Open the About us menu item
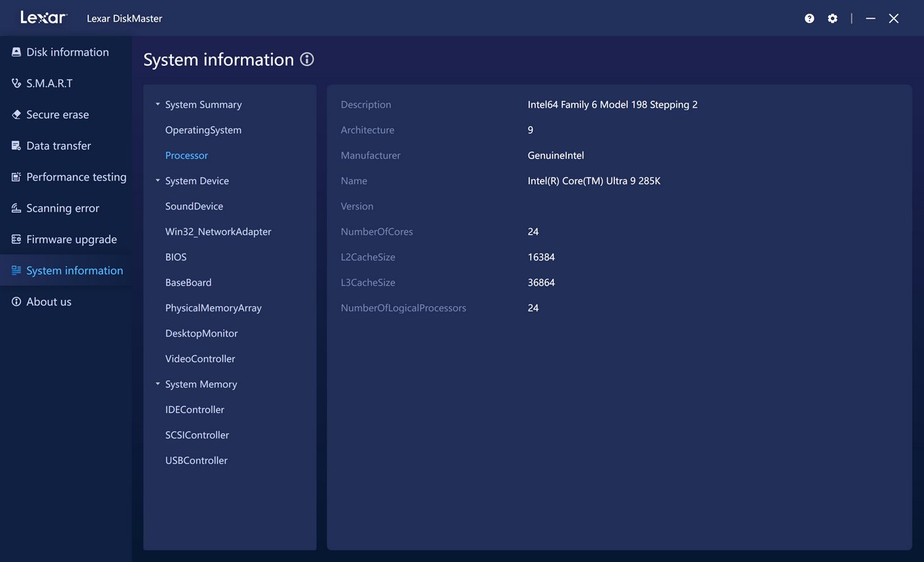Image resolution: width=924 pixels, height=562 pixels. (x=48, y=302)
